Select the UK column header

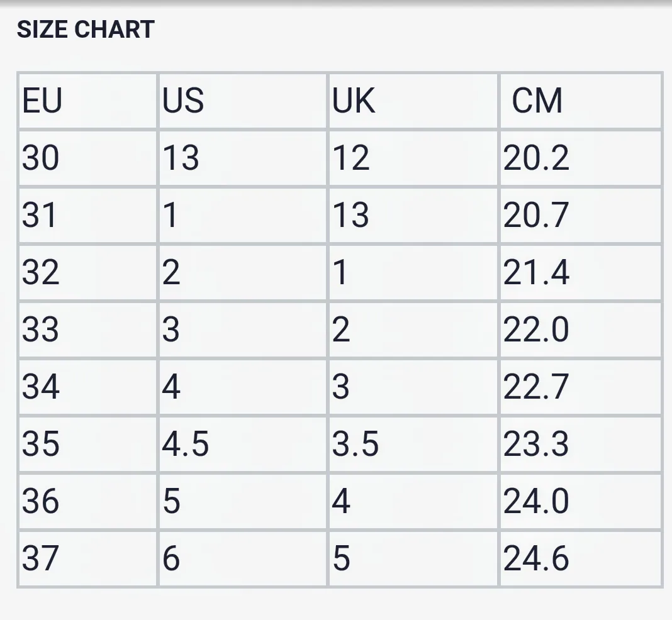[413, 101]
